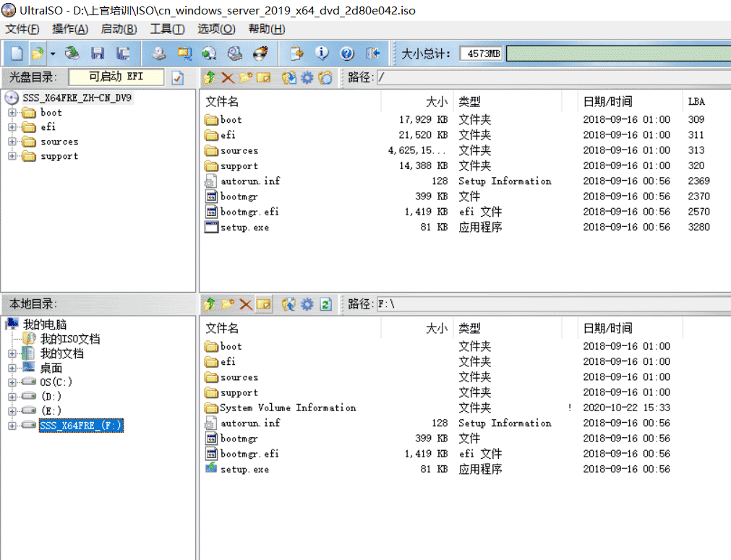Click the lower 路径 field showing F:\
Screen dimensions: 731x560
tap(550, 304)
